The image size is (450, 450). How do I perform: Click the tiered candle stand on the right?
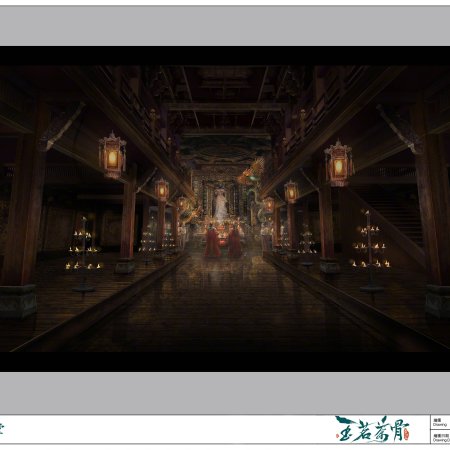pyautogui.click(x=371, y=251)
